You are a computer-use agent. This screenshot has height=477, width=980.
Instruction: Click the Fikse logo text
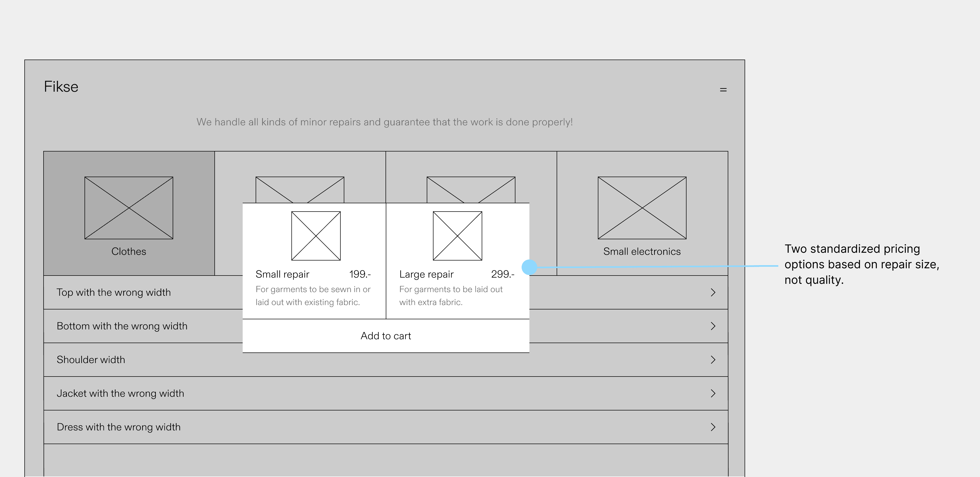(61, 87)
